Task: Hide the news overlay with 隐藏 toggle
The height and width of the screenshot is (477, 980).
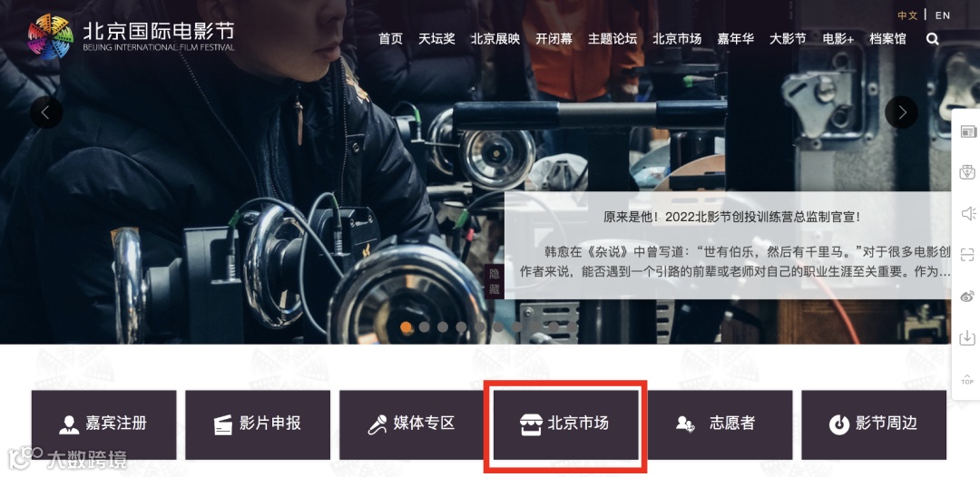Action: click(x=495, y=281)
